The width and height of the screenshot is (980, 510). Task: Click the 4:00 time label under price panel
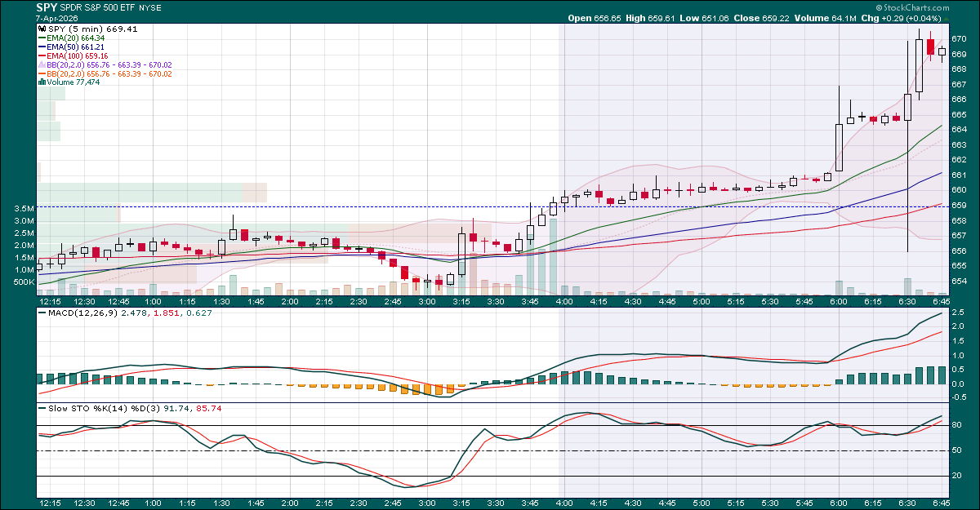pyautogui.click(x=564, y=301)
